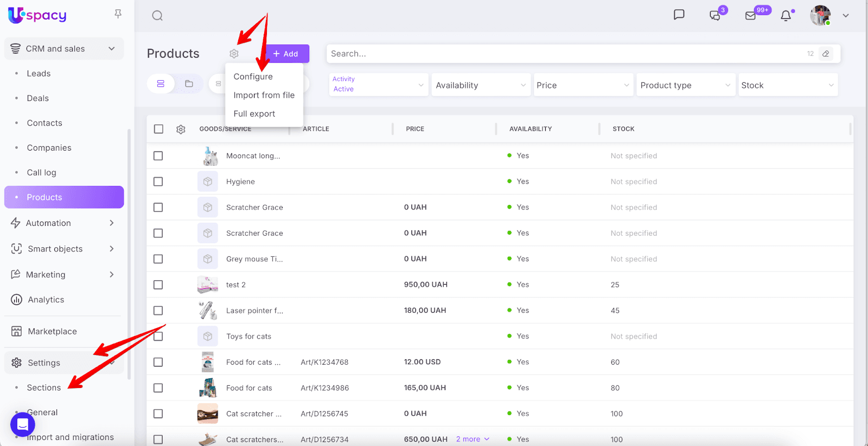Viewport: 868px width, 446px height.
Task: Click the 2 more prices link
Action: pyautogui.click(x=473, y=439)
